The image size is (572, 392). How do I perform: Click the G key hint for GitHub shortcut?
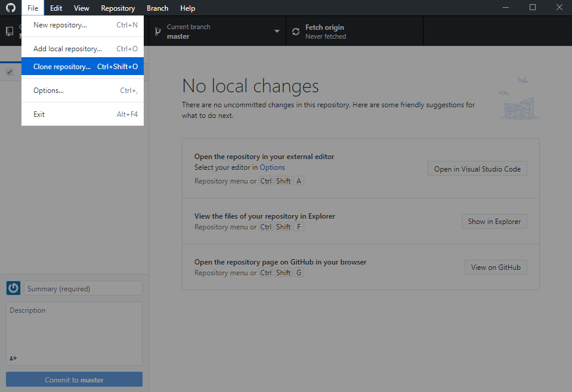(299, 272)
